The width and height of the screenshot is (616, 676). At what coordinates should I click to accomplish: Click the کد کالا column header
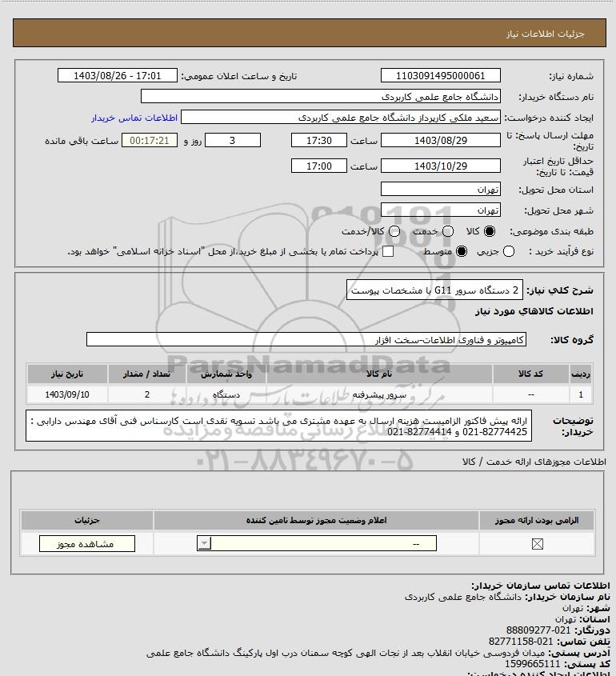(x=530, y=374)
